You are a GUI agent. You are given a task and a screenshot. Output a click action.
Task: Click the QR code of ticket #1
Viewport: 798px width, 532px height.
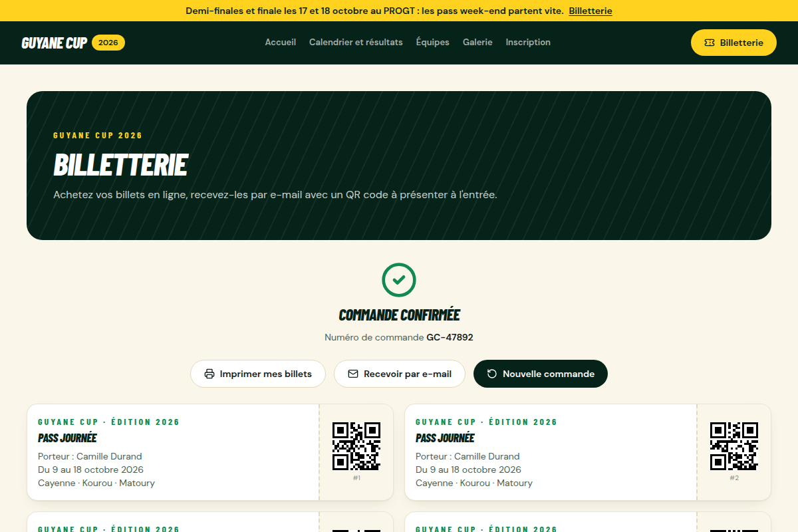pyautogui.click(x=356, y=446)
